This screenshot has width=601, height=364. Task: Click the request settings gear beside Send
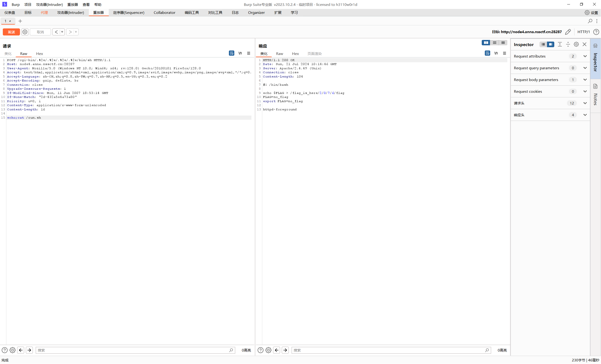25,32
